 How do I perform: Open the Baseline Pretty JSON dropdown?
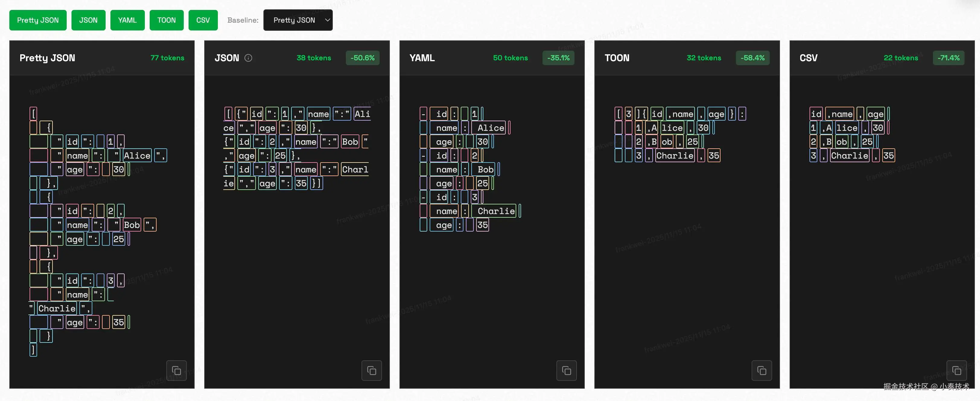tap(294, 20)
